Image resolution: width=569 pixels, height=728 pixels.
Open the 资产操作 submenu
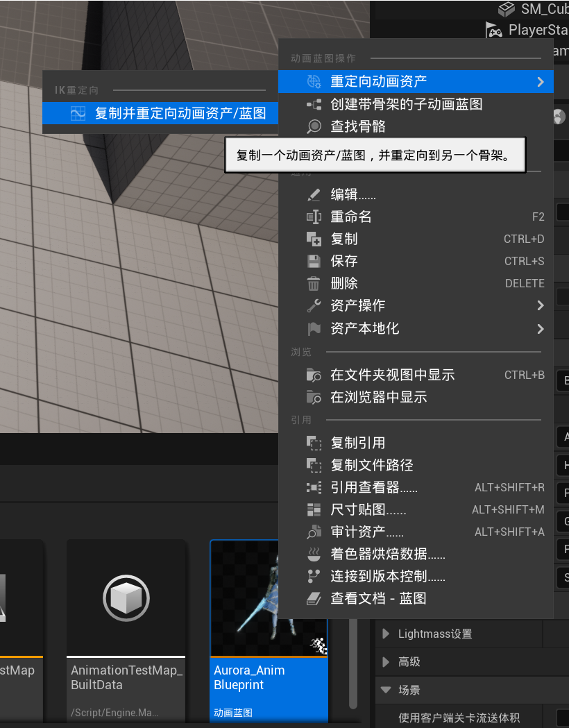tap(357, 305)
